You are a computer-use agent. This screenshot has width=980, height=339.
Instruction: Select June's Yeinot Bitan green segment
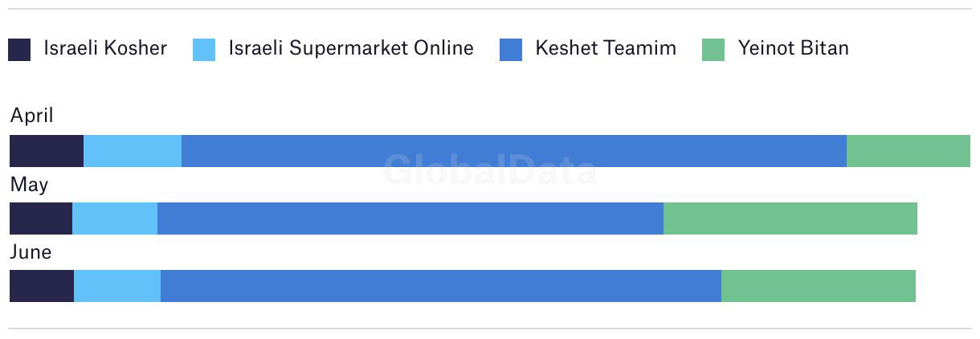[819, 286]
